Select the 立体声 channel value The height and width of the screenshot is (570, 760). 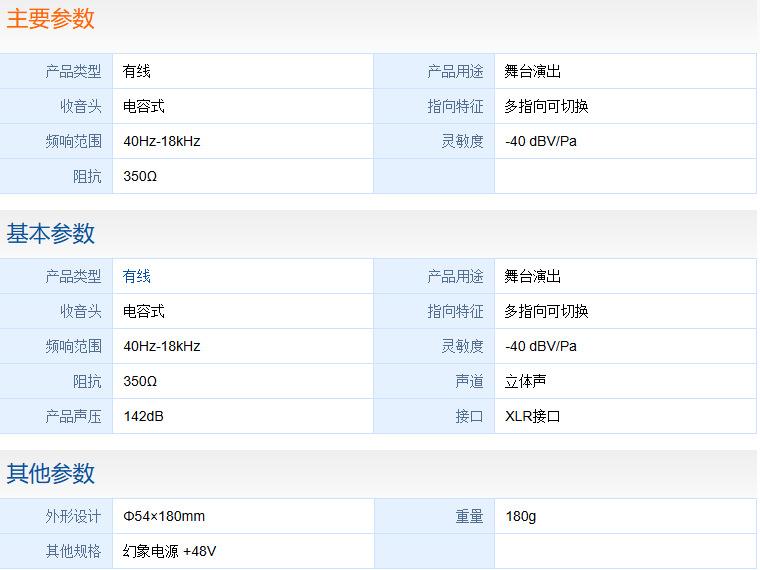[526, 381]
